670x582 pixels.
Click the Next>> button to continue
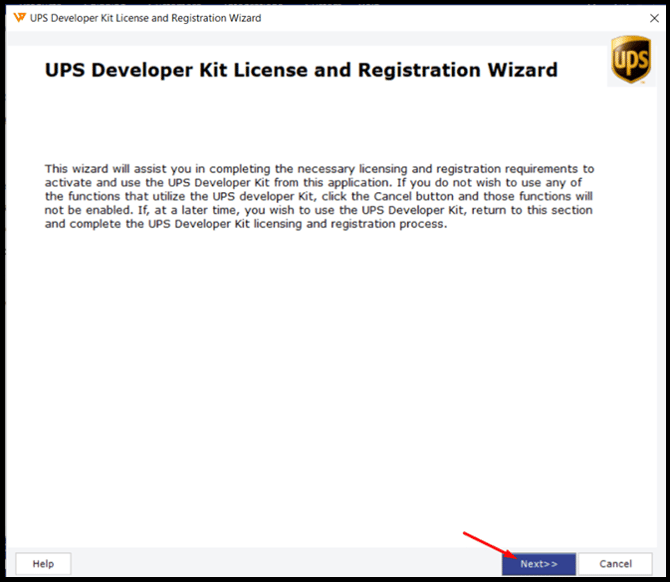click(538, 564)
